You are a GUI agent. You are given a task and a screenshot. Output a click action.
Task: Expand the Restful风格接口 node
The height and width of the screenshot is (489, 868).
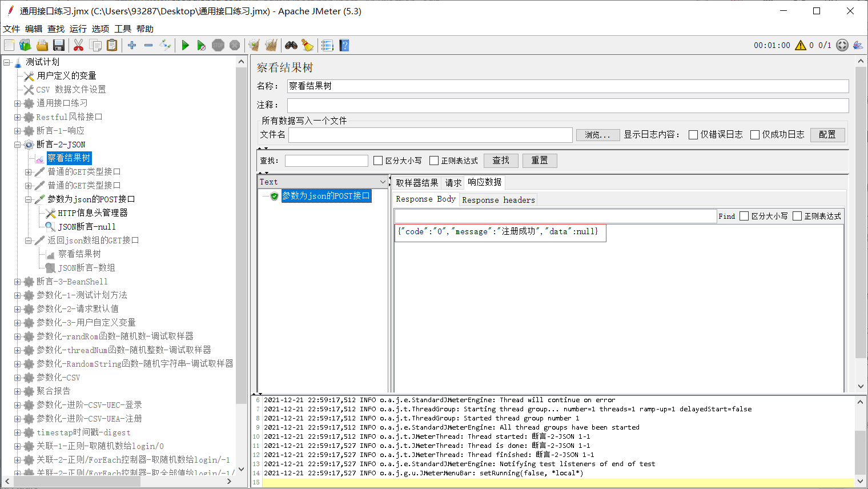pos(17,117)
